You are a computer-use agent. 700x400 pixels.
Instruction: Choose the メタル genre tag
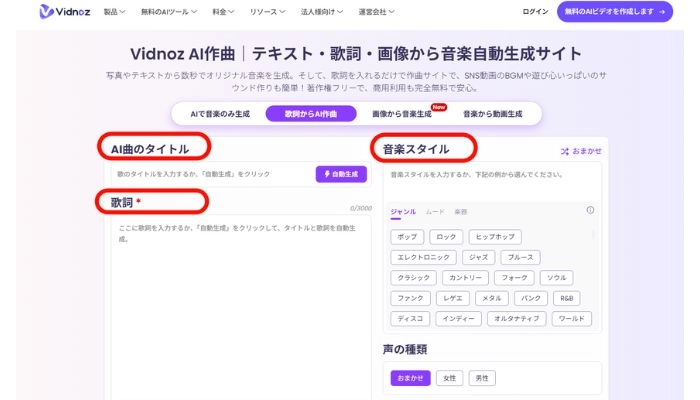492,298
